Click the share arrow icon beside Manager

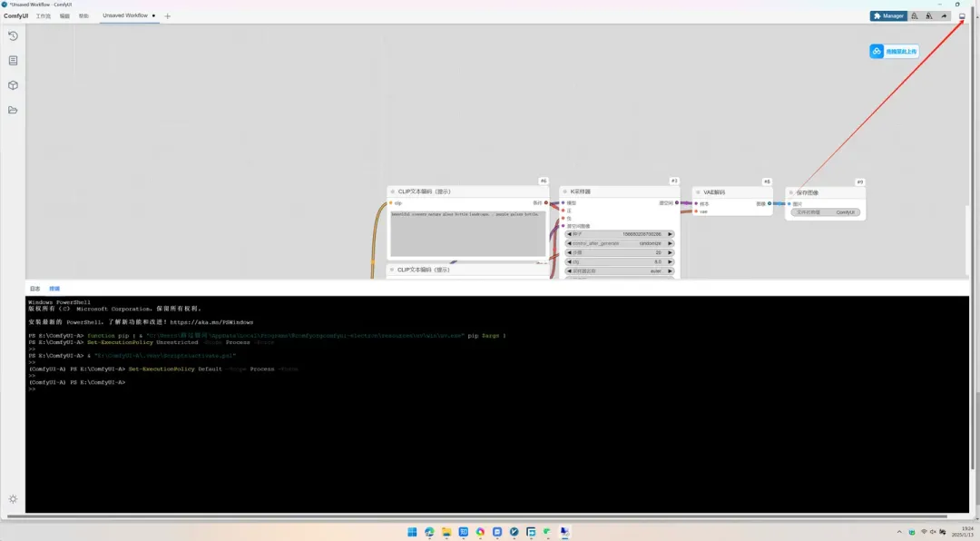(x=945, y=16)
